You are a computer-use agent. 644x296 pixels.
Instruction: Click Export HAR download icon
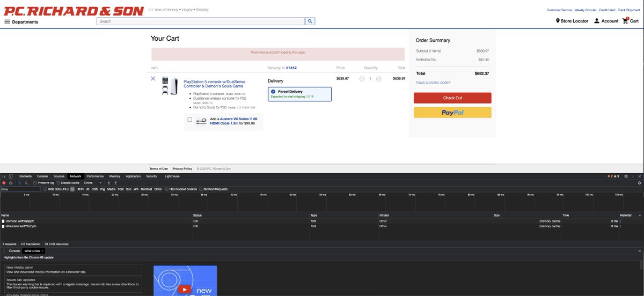click(x=115, y=183)
